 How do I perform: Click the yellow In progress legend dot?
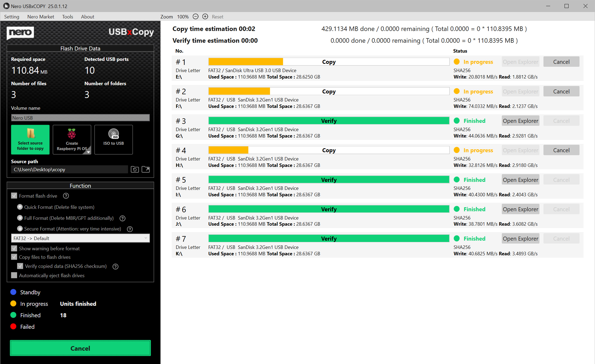(13, 304)
